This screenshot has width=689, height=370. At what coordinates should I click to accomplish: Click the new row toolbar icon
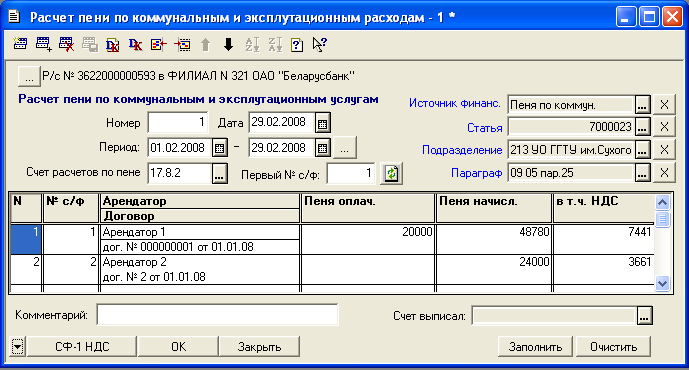[x=20, y=44]
